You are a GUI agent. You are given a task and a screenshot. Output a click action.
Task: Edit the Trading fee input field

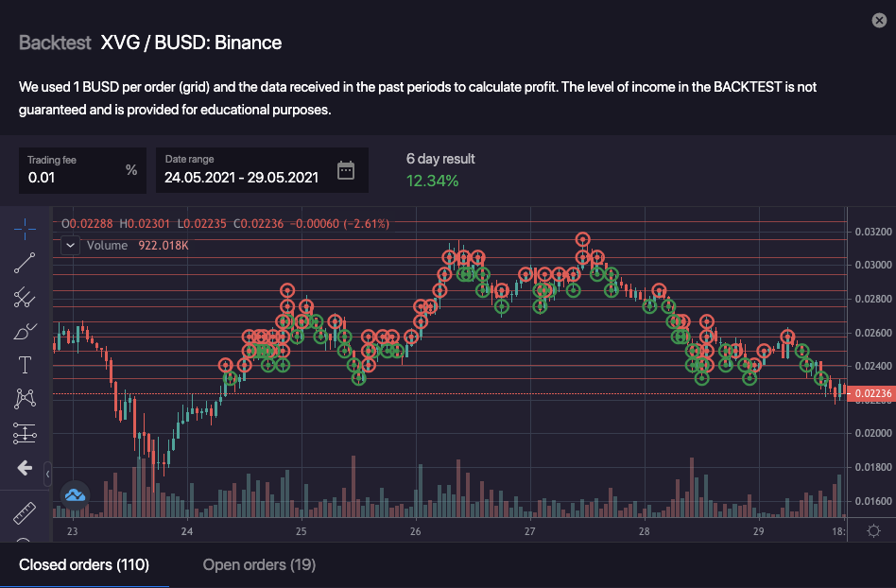click(x=74, y=177)
